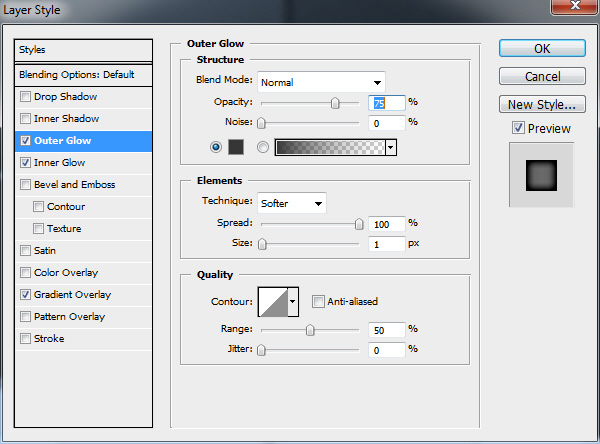
Task: Enable the Bevel and Emboss checkbox
Action: coord(25,184)
